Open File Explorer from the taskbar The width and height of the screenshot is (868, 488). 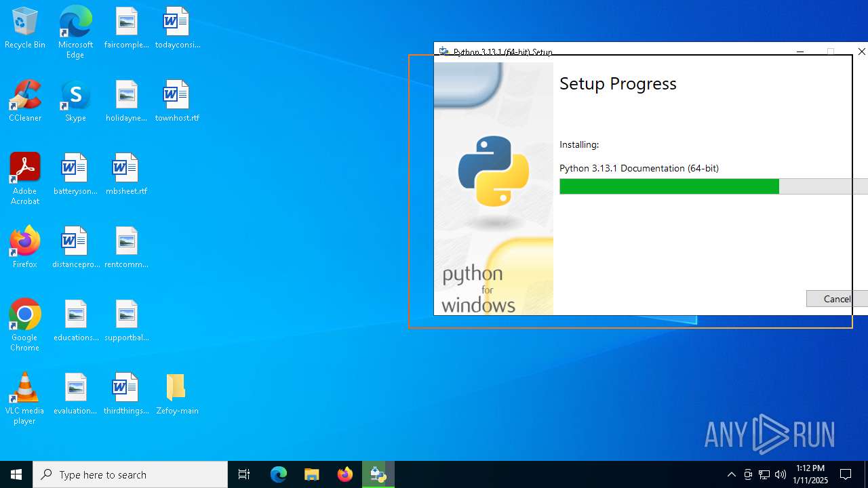[x=312, y=474]
